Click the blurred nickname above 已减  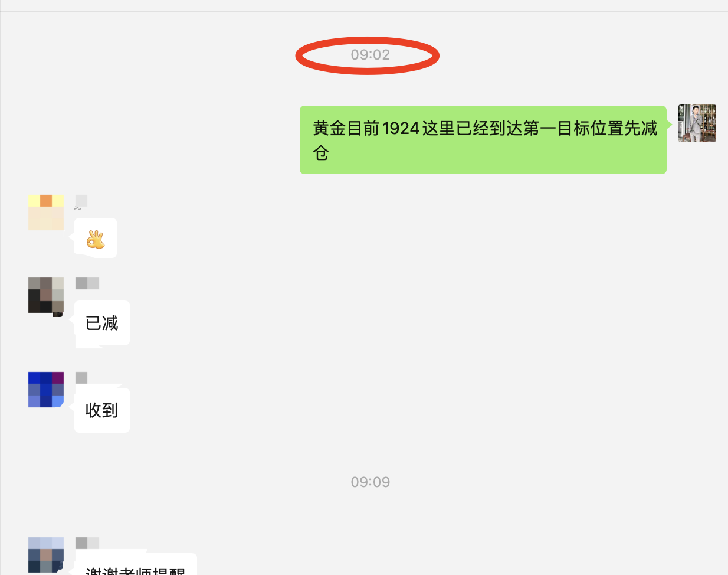(87, 283)
